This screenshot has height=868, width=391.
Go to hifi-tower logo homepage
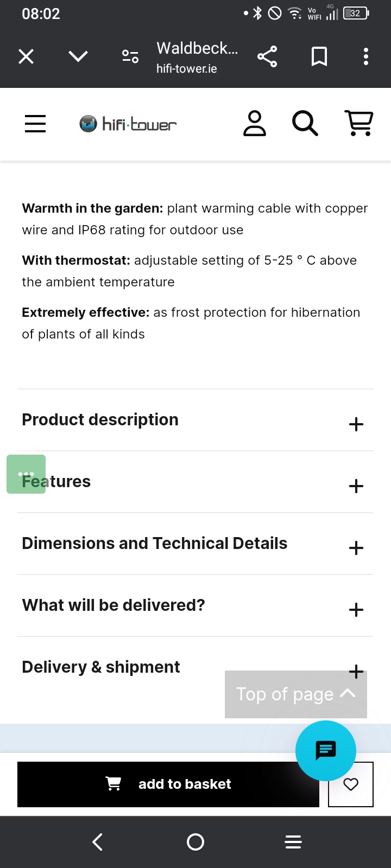tap(128, 124)
